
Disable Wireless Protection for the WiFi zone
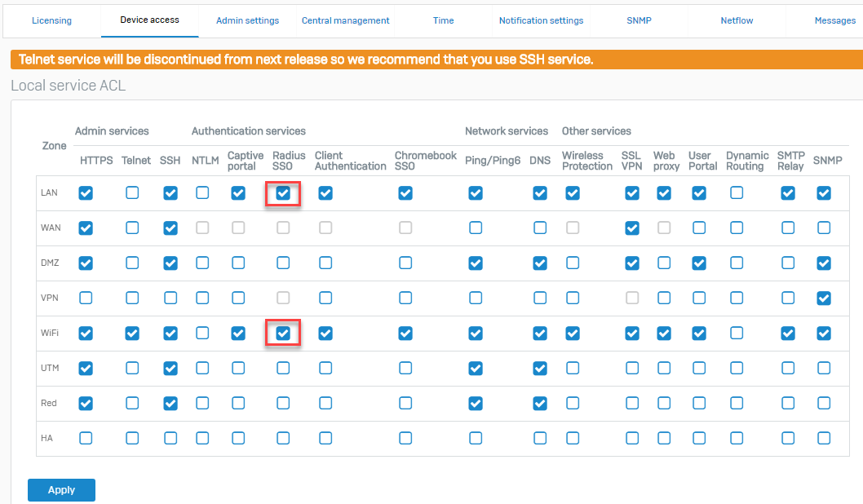pyautogui.click(x=572, y=333)
